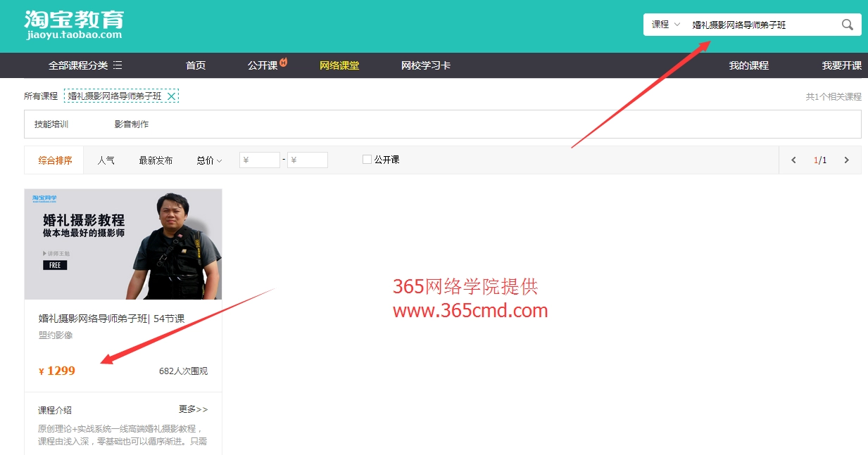Click 更多>> in course introduction
Viewport: 868px width, 455px height.
pos(194,409)
